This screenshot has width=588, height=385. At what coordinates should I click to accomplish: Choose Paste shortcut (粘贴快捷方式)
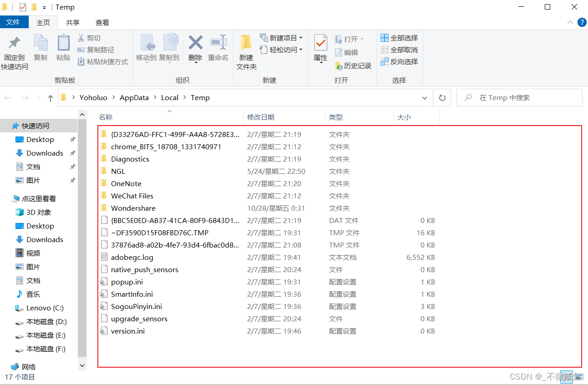[x=102, y=62]
